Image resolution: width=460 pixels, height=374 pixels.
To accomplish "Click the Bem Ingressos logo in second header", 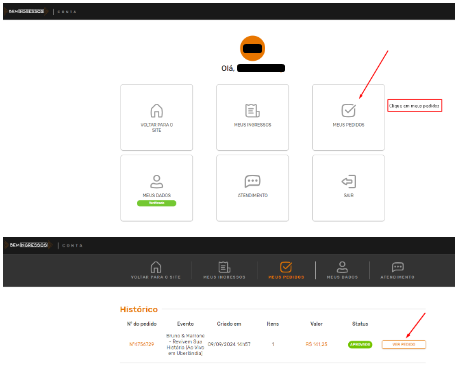I will (x=29, y=245).
